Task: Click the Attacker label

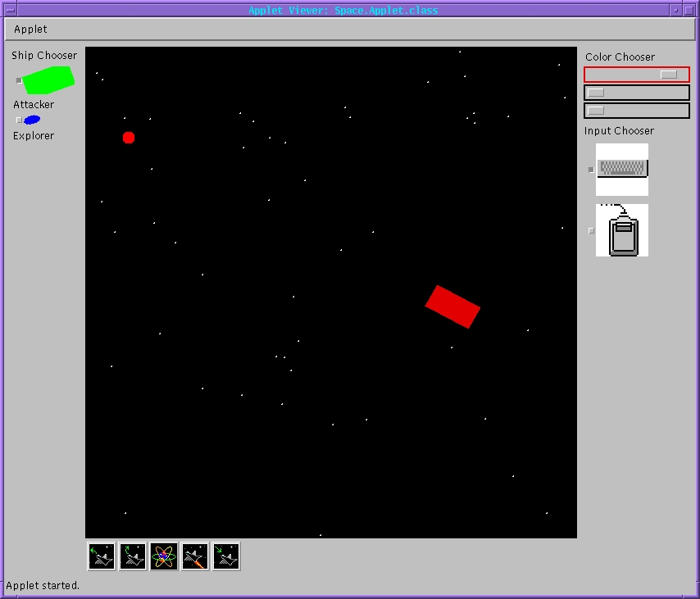Action: (34, 104)
